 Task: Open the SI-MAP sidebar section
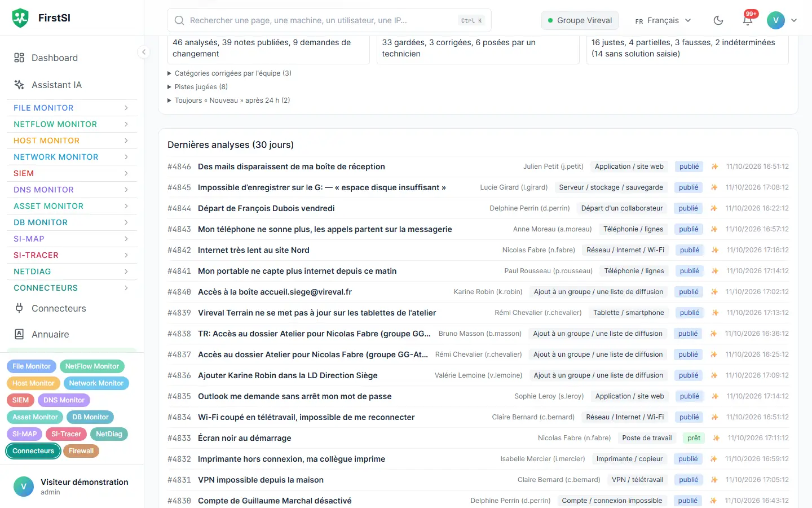click(x=72, y=239)
